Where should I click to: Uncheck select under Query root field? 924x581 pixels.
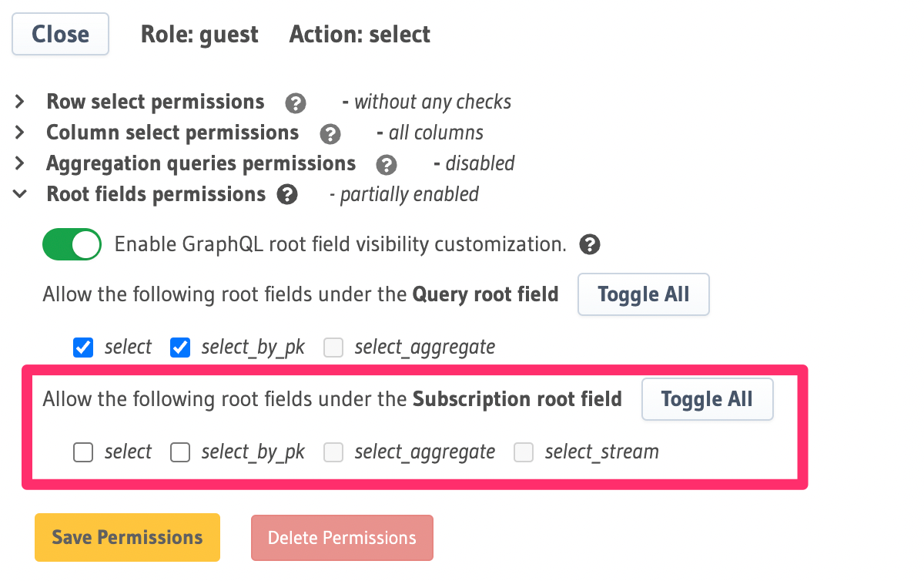(82, 348)
